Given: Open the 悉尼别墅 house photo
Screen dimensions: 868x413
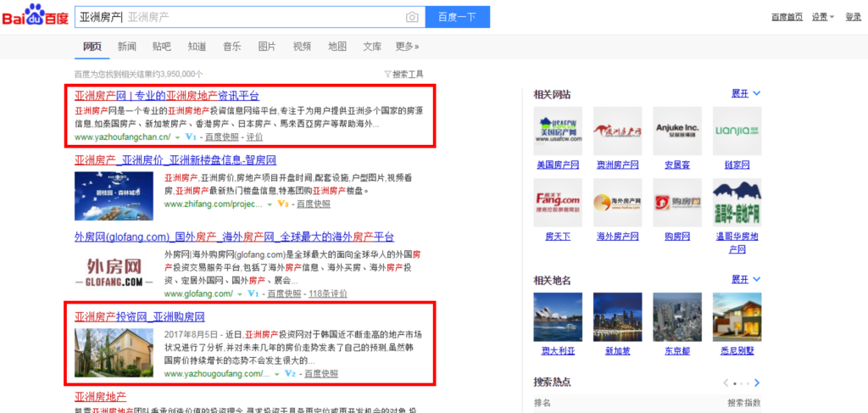Looking at the screenshot, I should [737, 316].
